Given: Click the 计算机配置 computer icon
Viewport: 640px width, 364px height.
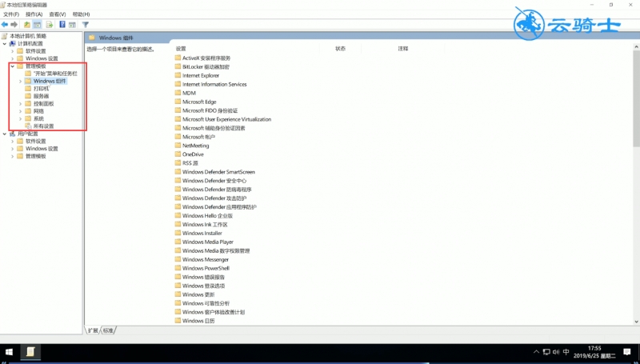Looking at the screenshot, I should click(13, 44).
